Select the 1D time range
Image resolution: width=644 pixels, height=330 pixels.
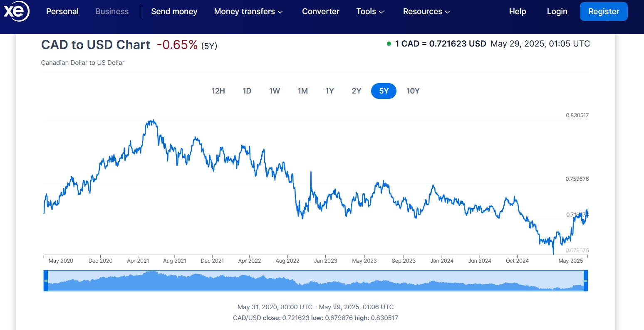click(247, 91)
